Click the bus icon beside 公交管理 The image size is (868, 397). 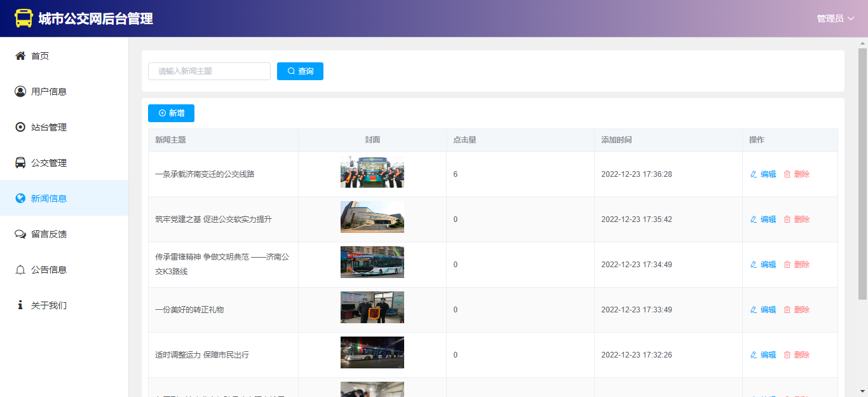[20, 163]
